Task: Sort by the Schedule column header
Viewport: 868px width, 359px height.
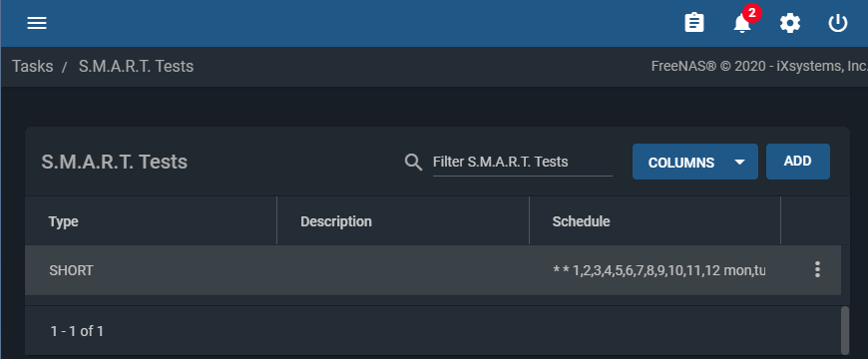Action: [582, 221]
